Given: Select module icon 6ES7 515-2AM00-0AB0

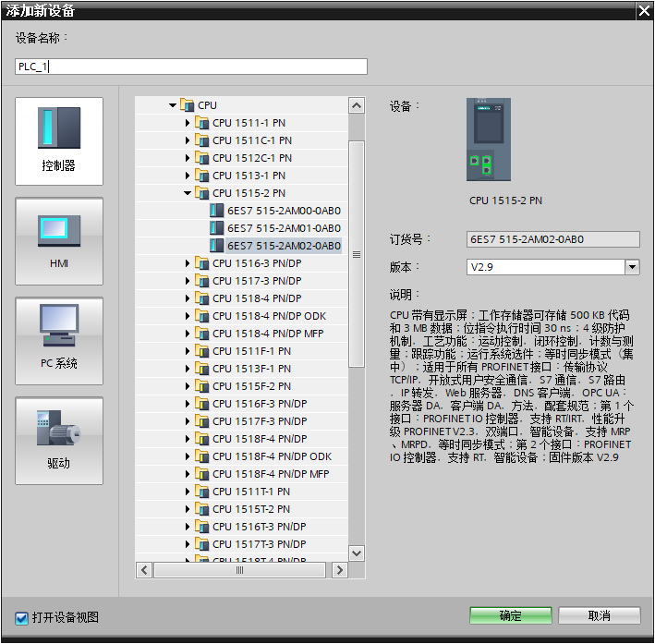Looking at the screenshot, I should pyautogui.click(x=217, y=211).
